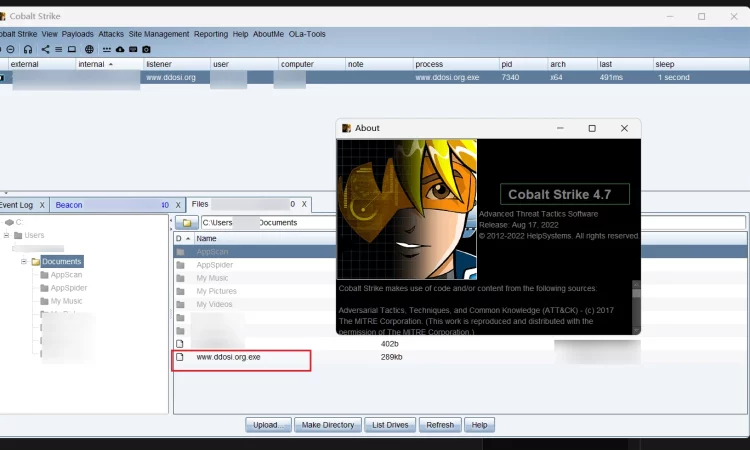Open Listeners via the headphones icon
The width and height of the screenshot is (750, 450).
click(x=28, y=49)
